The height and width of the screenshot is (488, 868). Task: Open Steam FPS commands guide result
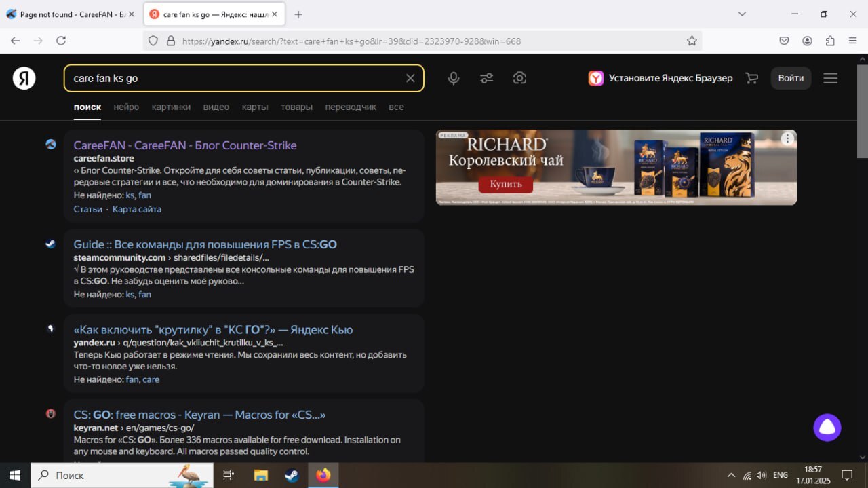point(205,244)
